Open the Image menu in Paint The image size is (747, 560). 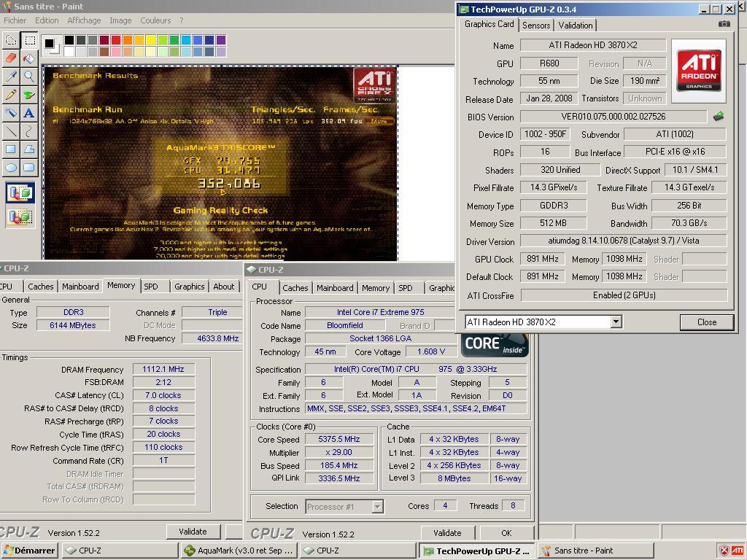pyautogui.click(x=120, y=20)
